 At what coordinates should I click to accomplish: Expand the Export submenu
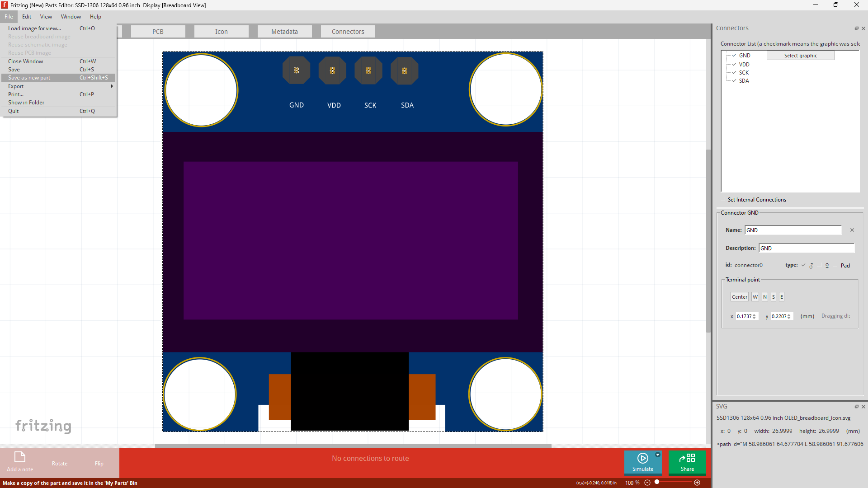pyautogui.click(x=58, y=86)
